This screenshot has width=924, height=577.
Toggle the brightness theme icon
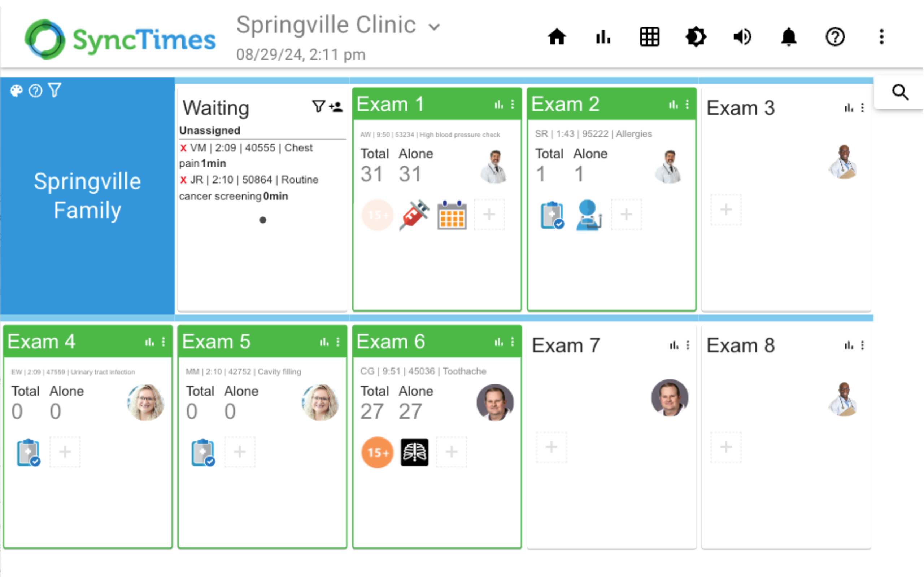(x=696, y=38)
